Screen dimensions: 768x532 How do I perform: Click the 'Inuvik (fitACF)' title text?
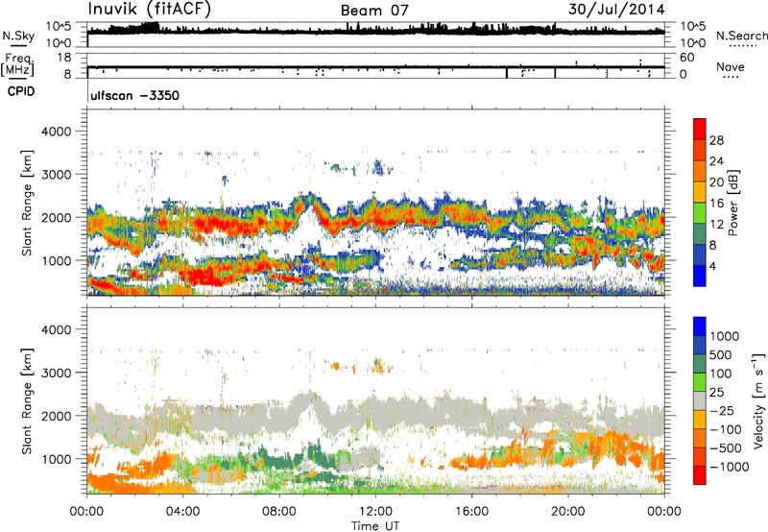pos(150,9)
